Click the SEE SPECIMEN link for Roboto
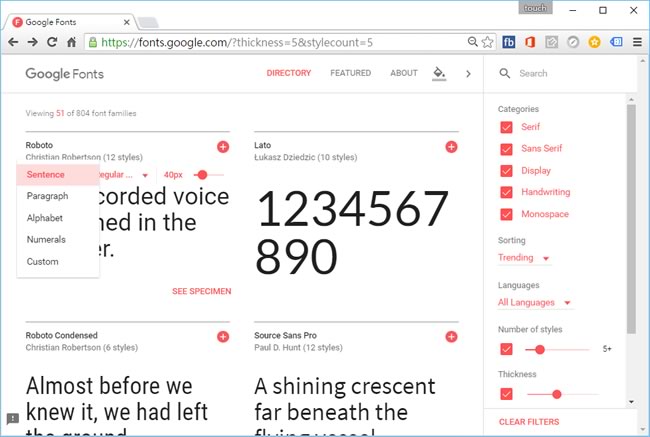This screenshot has height=437, width=650. (201, 291)
